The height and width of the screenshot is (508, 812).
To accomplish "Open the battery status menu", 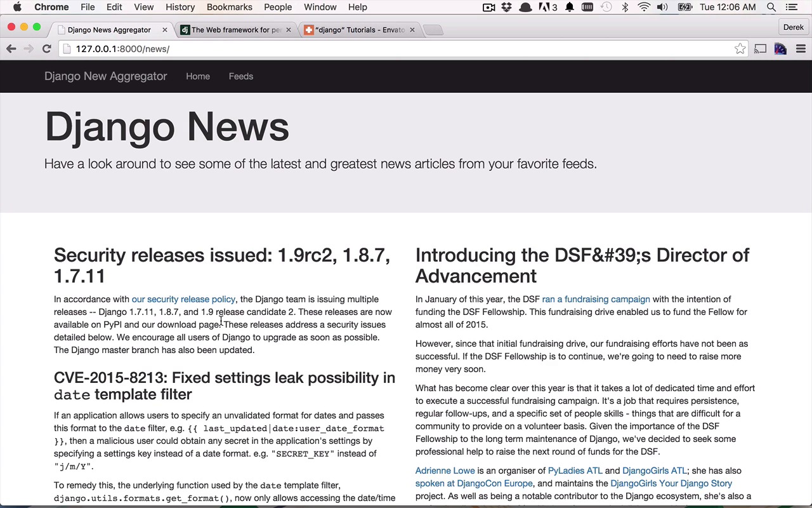I will (x=684, y=7).
